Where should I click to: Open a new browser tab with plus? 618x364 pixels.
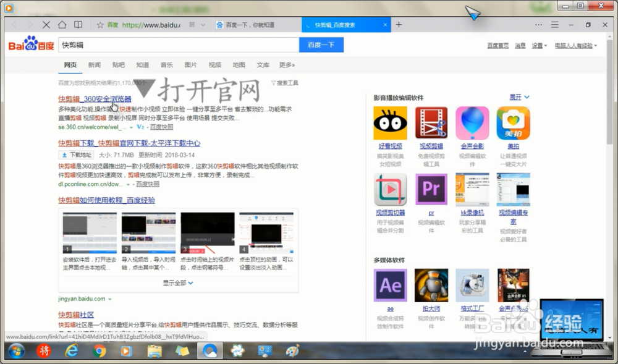click(x=399, y=25)
